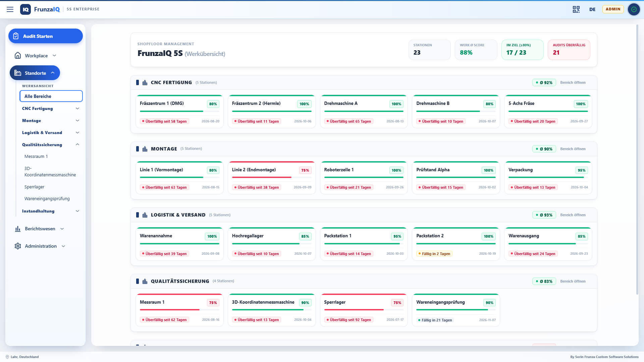This screenshot has width=644, height=362.
Task: Click the progress bar of Linie 2 (Endmontage)
Action: pos(272,177)
